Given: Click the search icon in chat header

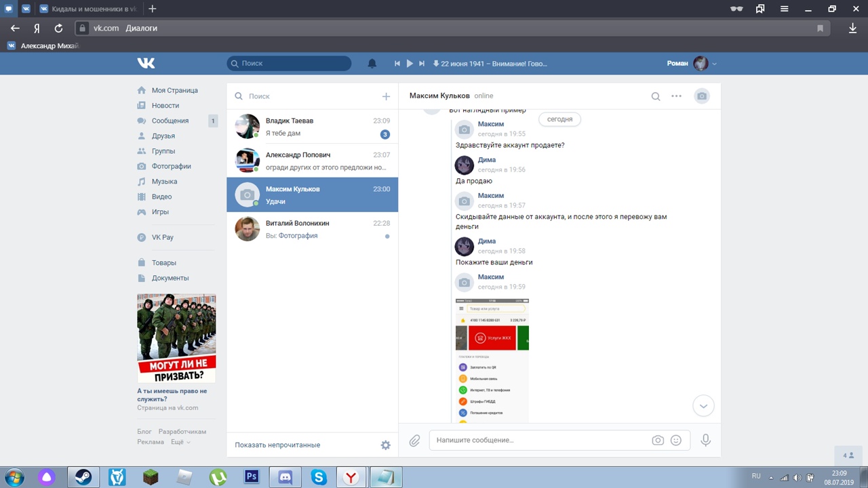Looking at the screenshot, I should tap(656, 96).
